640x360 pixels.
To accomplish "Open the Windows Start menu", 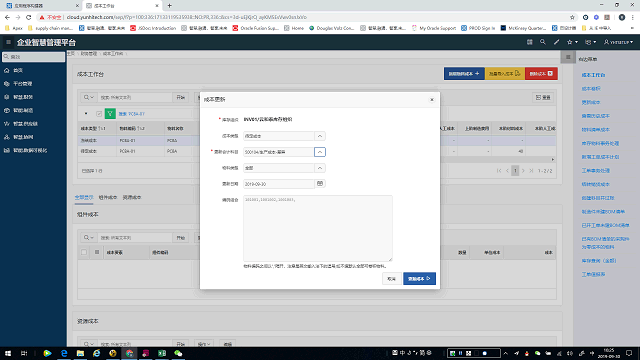I will click(8, 353).
